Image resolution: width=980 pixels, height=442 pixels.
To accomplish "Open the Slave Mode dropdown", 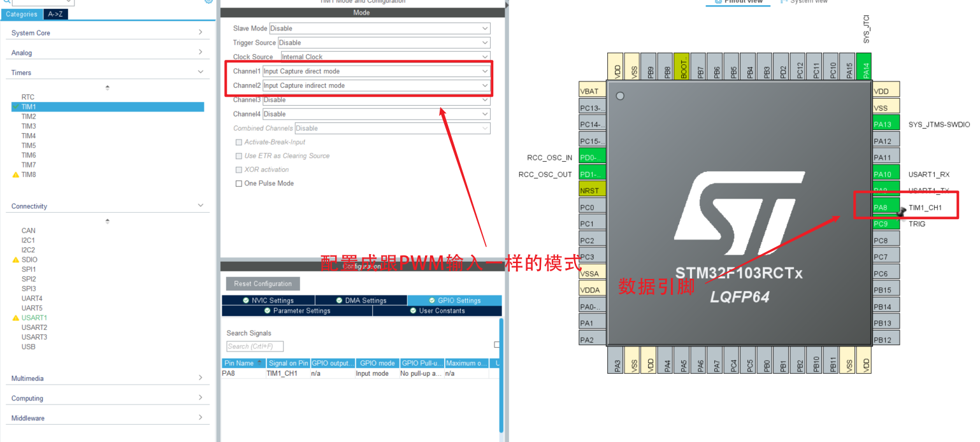I will [x=380, y=29].
